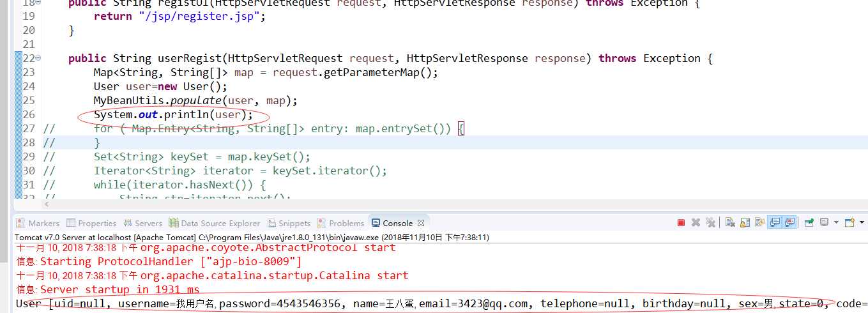868x313 pixels.
Task: Click commented Iterator<String> iterator line
Action: tap(240, 171)
